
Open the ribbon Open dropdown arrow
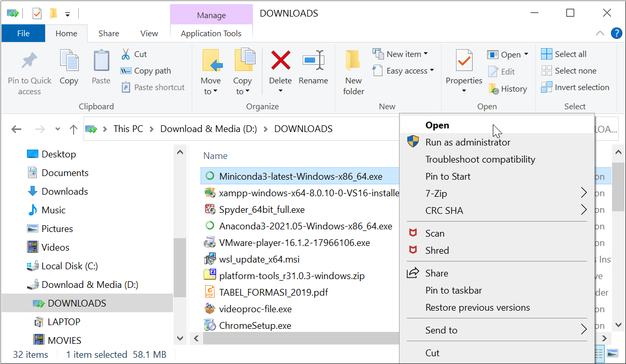tap(527, 54)
